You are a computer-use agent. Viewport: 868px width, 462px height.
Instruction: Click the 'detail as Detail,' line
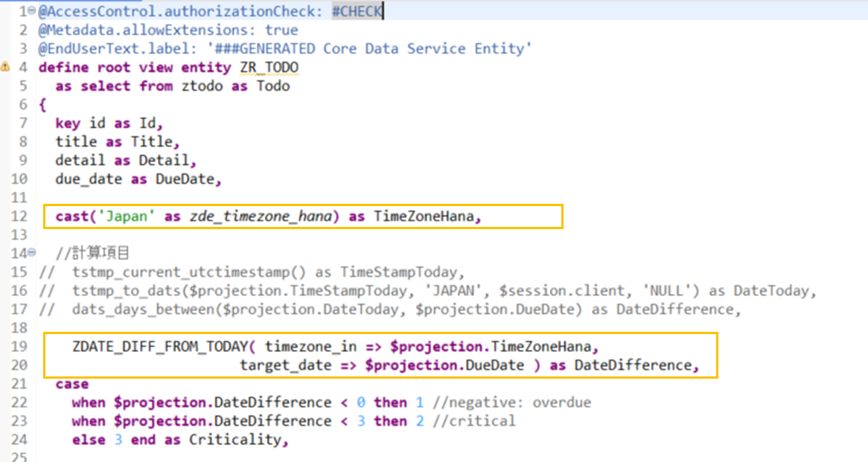[x=126, y=161]
